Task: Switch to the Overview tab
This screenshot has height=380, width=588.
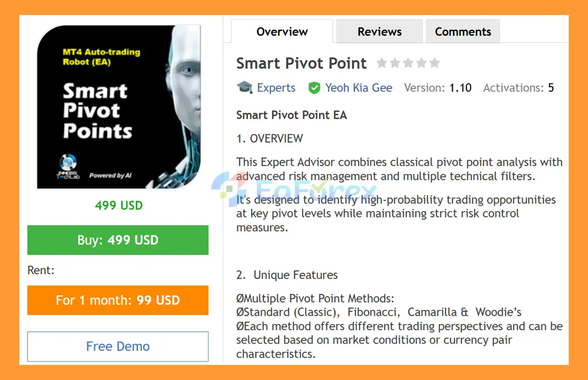Action: point(282,32)
